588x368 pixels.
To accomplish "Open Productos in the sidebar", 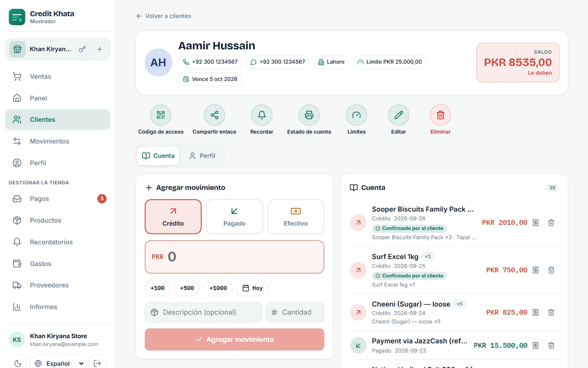I will 58,220.
